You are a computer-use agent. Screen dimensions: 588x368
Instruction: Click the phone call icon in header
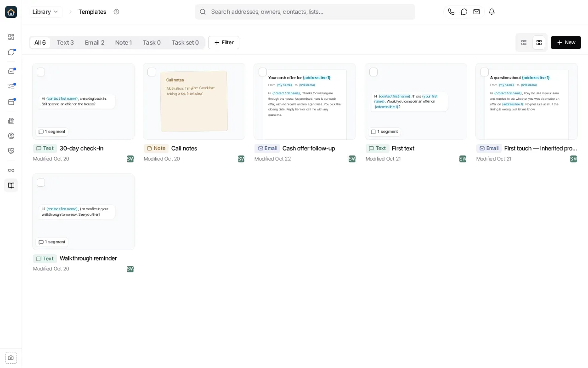coord(451,11)
